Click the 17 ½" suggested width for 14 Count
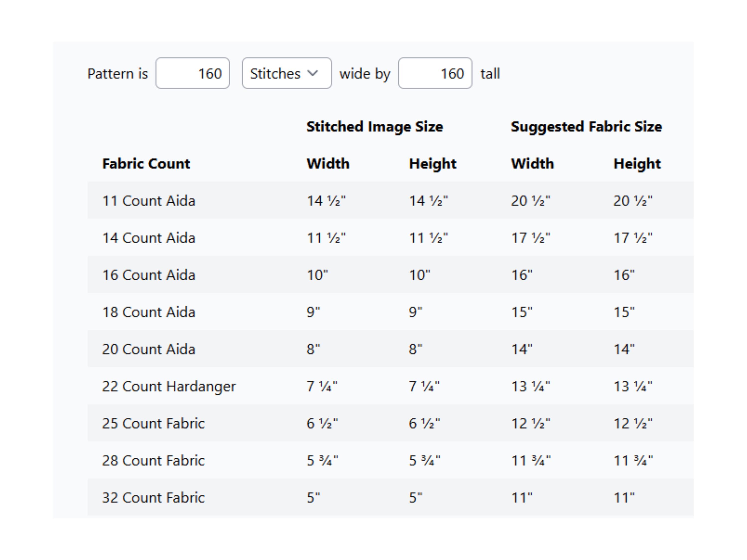The height and width of the screenshot is (560, 747). click(x=531, y=238)
